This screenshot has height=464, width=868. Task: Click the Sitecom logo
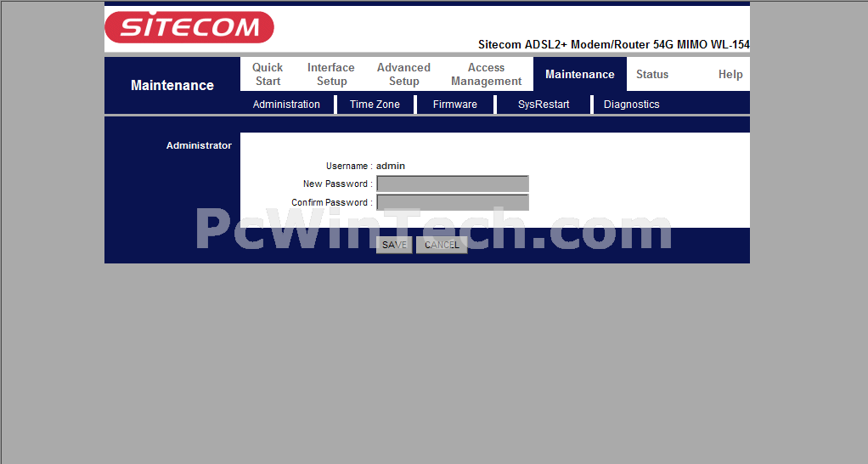click(189, 26)
